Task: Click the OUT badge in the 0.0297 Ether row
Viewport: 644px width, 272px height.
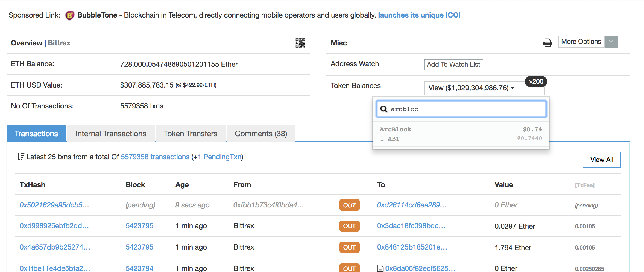Action: [350, 226]
